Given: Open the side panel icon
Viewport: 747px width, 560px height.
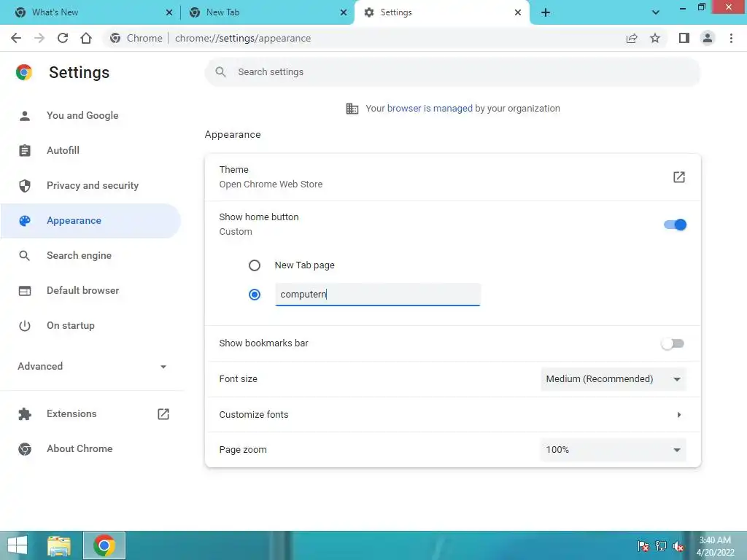Looking at the screenshot, I should [684, 38].
